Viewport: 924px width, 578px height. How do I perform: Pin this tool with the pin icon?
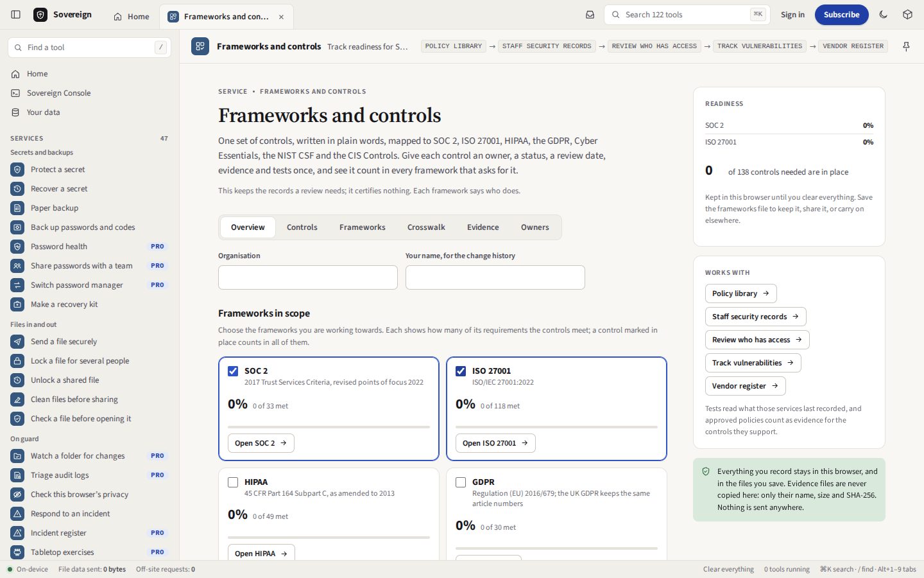[x=906, y=46]
